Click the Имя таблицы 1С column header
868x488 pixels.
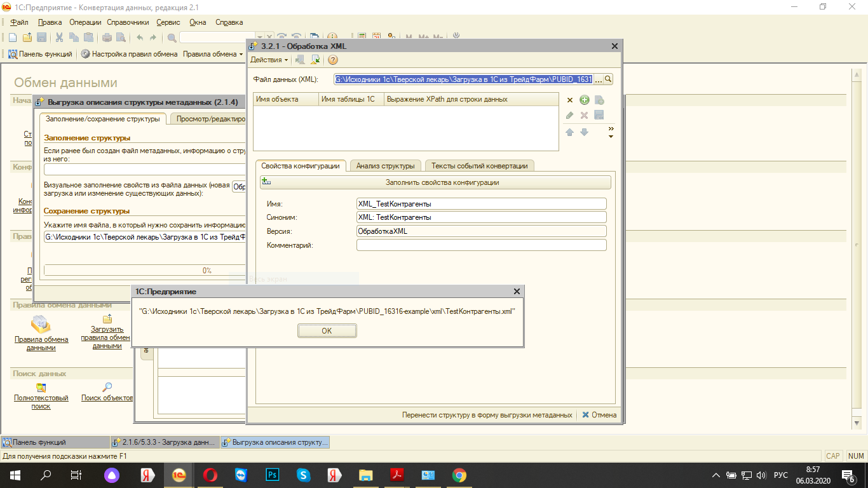coord(351,99)
